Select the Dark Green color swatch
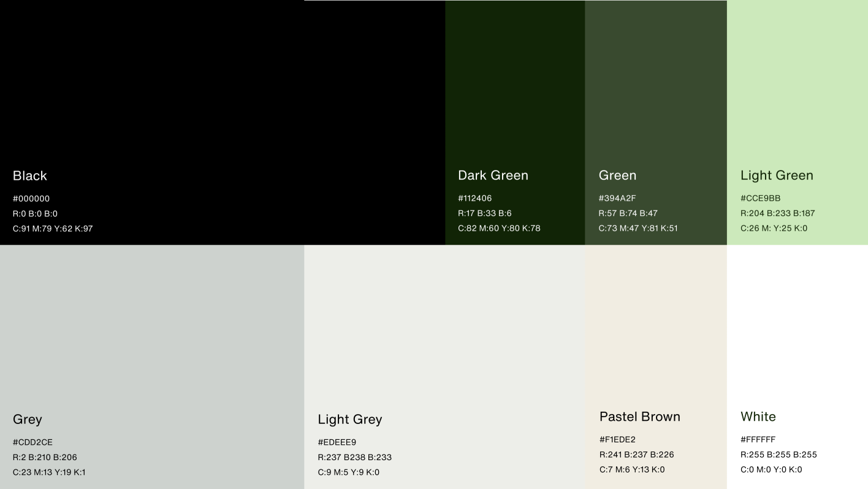The height and width of the screenshot is (489, 868). click(515, 92)
